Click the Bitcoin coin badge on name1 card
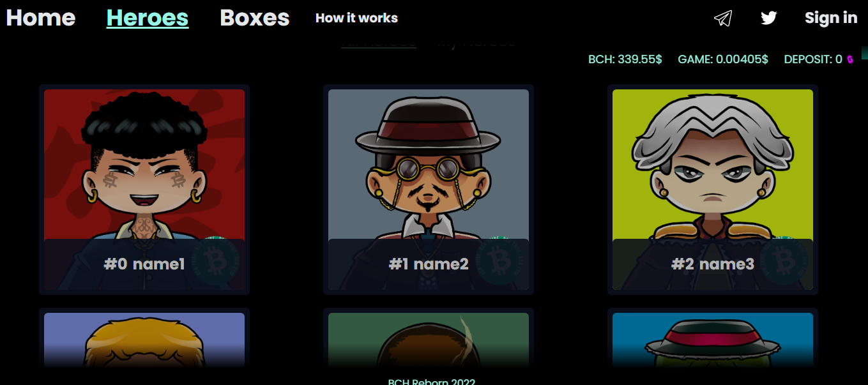Image resolution: width=868 pixels, height=385 pixels. (x=215, y=260)
